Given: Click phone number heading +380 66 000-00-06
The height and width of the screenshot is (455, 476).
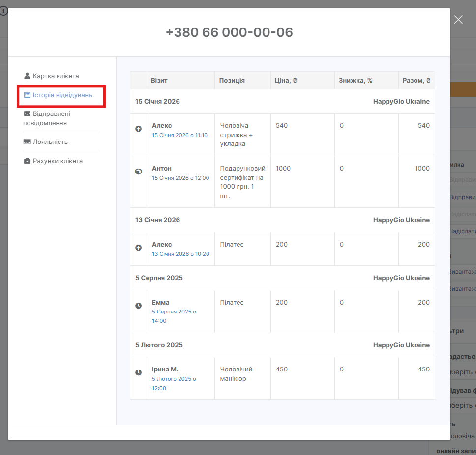Looking at the screenshot, I should 229,32.
